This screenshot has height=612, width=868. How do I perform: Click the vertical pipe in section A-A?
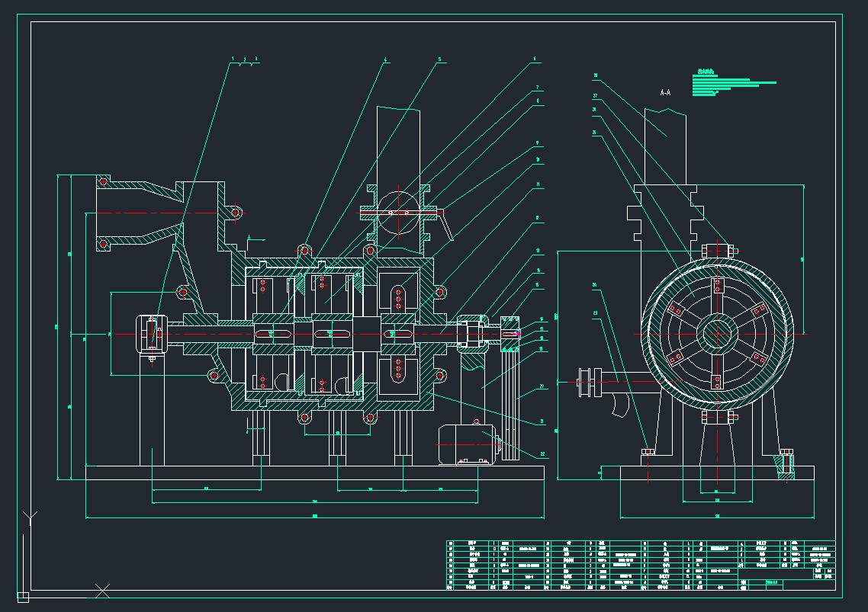tap(665, 145)
